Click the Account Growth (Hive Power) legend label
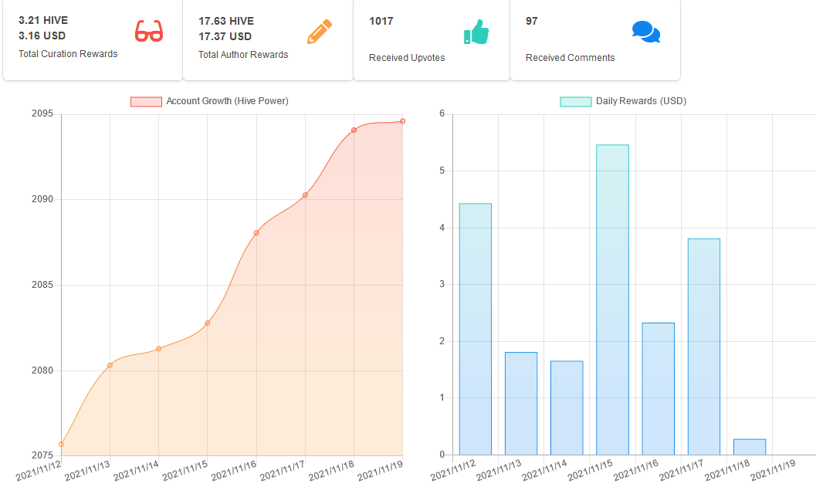 pyautogui.click(x=228, y=101)
